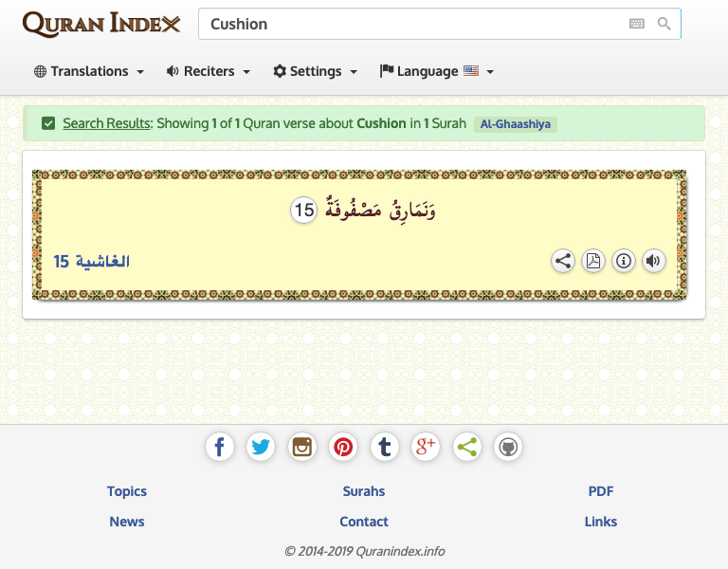Click the Facebook share icon

[x=220, y=447]
